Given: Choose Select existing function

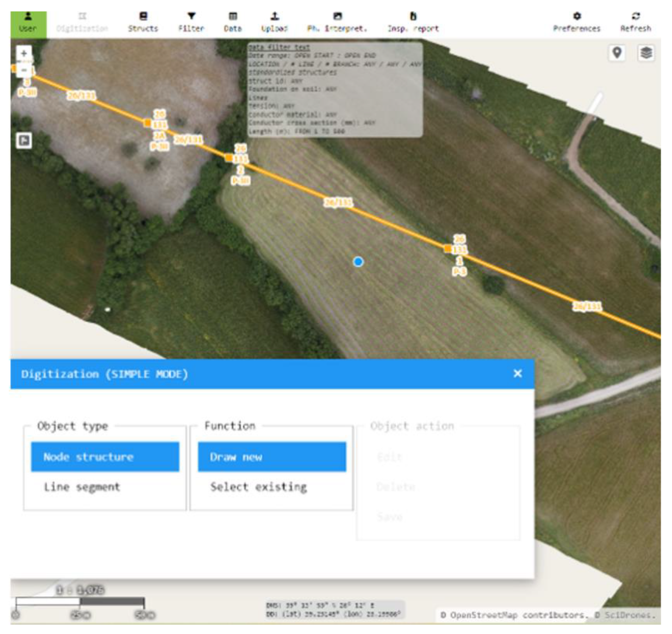Looking at the screenshot, I should [258, 487].
